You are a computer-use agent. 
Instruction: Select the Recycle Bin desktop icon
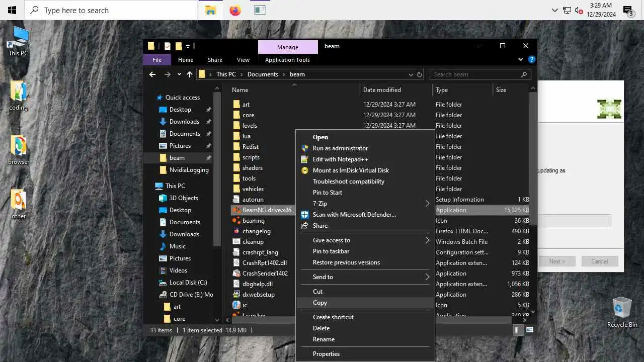[x=622, y=312]
